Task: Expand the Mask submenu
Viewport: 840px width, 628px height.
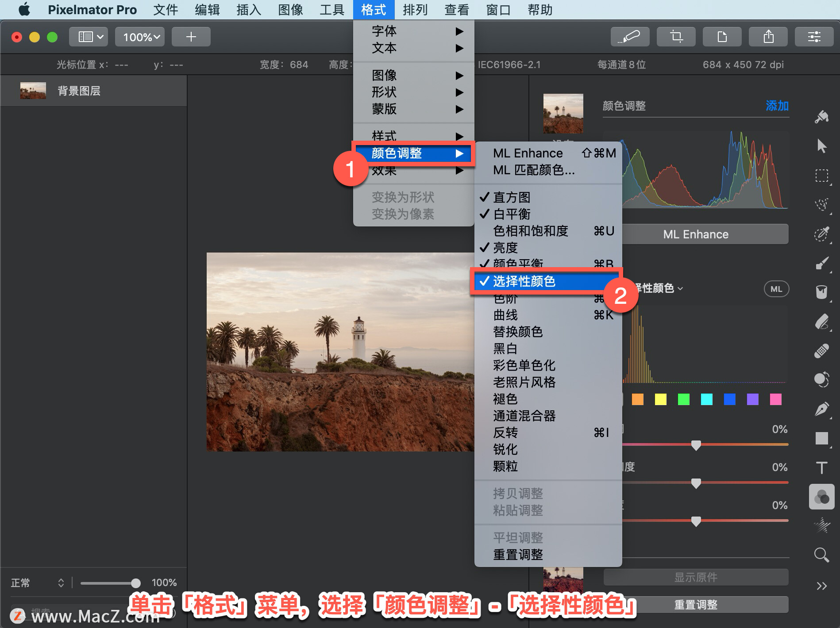Action: (x=414, y=109)
